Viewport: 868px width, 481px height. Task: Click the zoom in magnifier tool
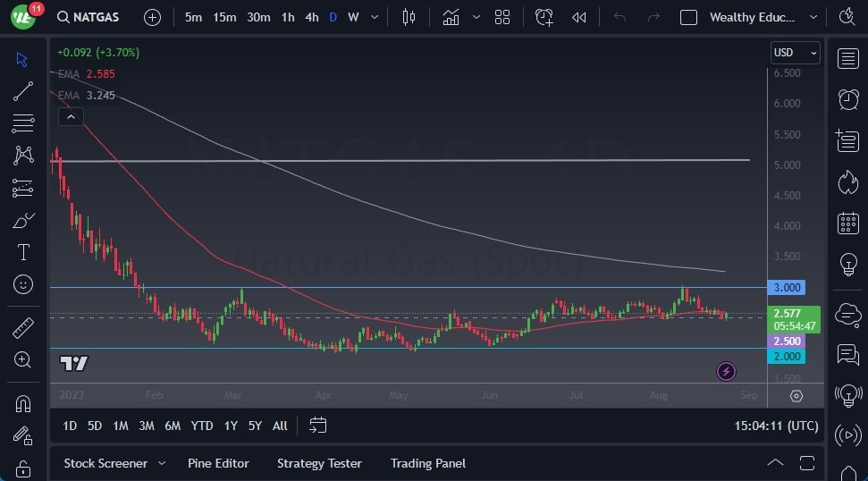[x=23, y=359]
